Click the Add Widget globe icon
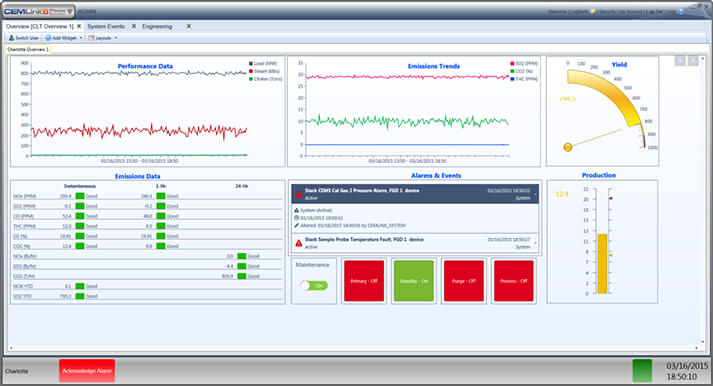This screenshot has width=713, height=386. (x=48, y=38)
